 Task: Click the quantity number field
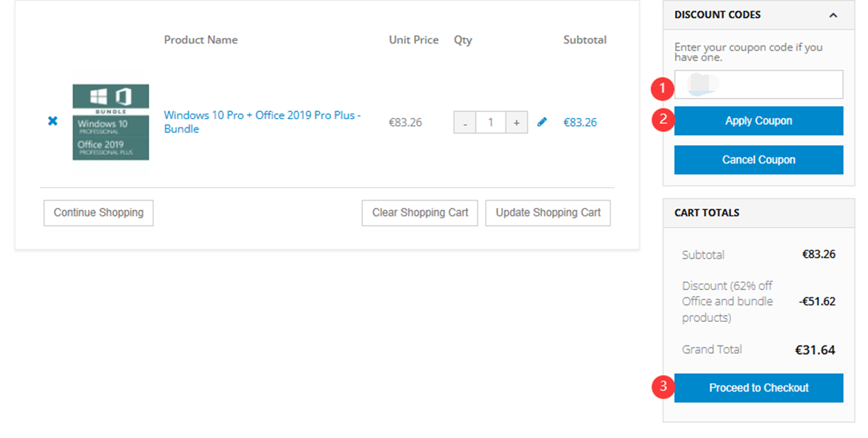click(x=490, y=123)
